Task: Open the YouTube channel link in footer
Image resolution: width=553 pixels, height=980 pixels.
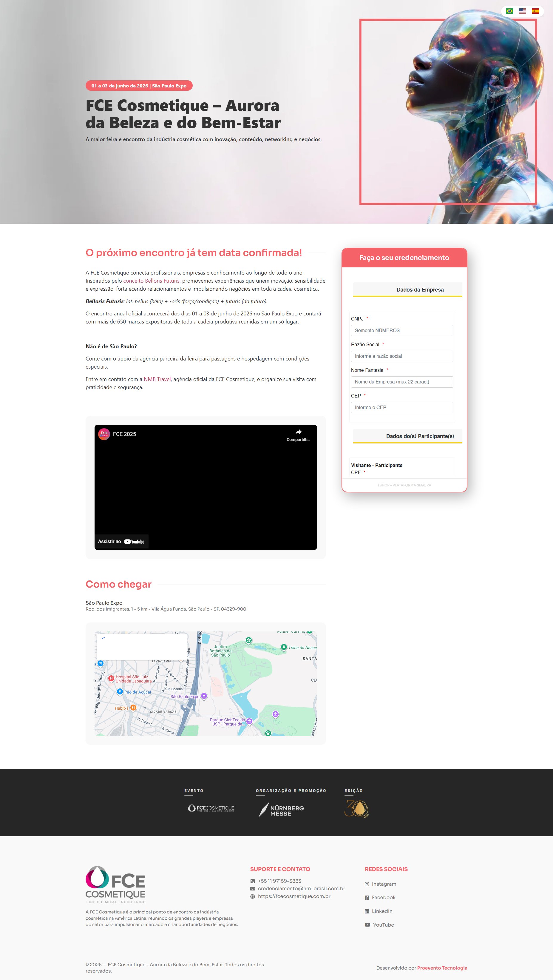Action: (383, 925)
